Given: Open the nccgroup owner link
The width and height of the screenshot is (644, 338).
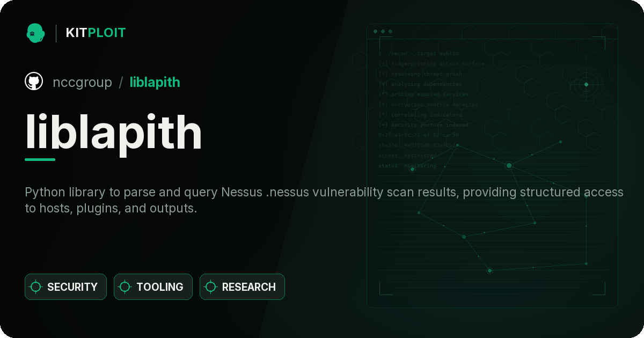Looking at the screenshot, I should tap(82, 82).
